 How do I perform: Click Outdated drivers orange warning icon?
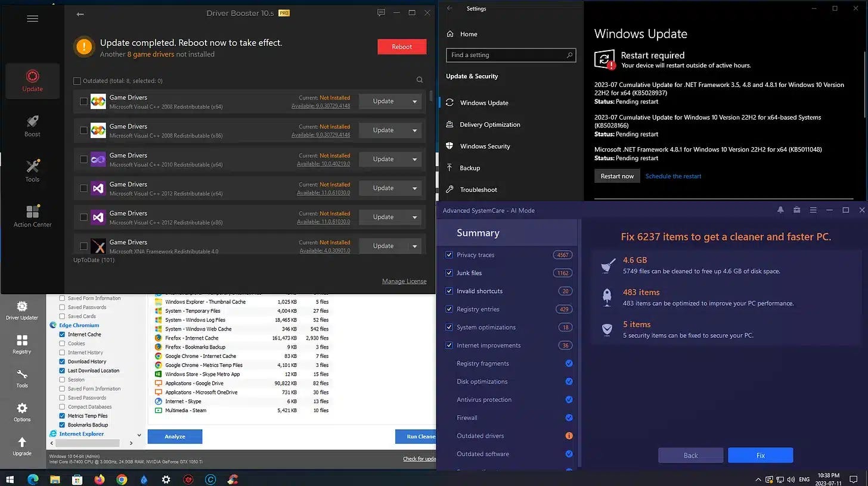[569, 436]
